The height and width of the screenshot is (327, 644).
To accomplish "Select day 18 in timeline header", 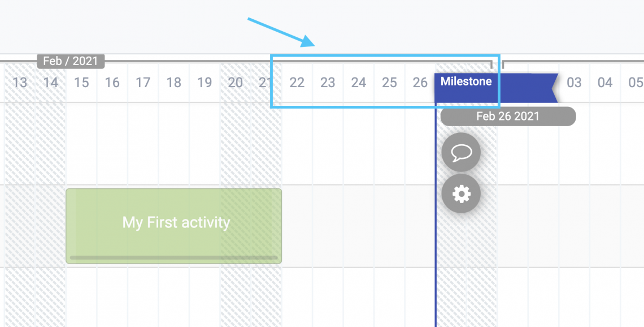I will coord(174,83).
